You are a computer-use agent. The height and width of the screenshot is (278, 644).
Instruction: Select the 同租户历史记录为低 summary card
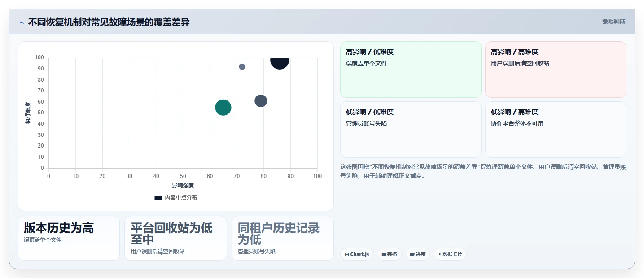pyautogui.click(x=283, y=238)
